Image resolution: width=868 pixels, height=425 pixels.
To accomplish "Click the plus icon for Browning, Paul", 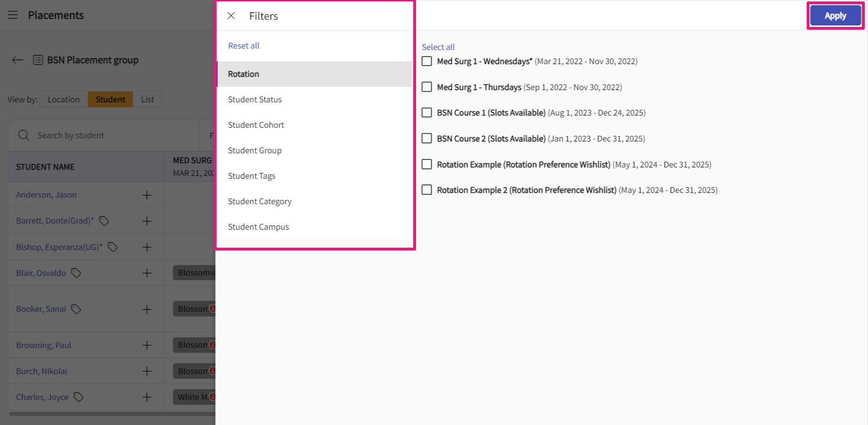I will click(147, 345).
